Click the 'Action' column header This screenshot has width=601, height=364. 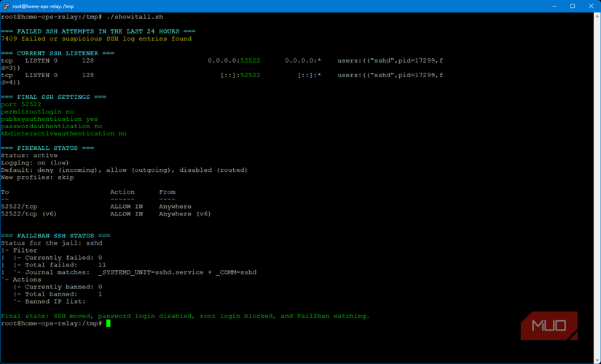point(122,192)
